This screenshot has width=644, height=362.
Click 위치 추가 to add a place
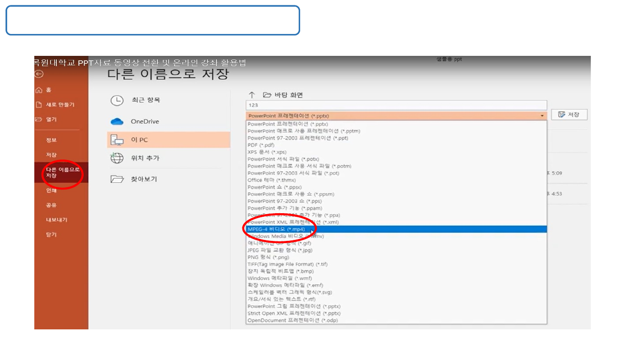click(145, 158)
